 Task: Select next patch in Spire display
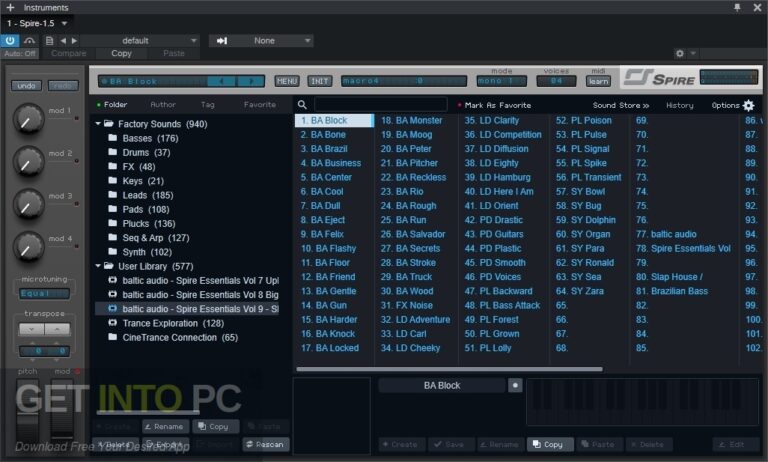tap(251, 81)
